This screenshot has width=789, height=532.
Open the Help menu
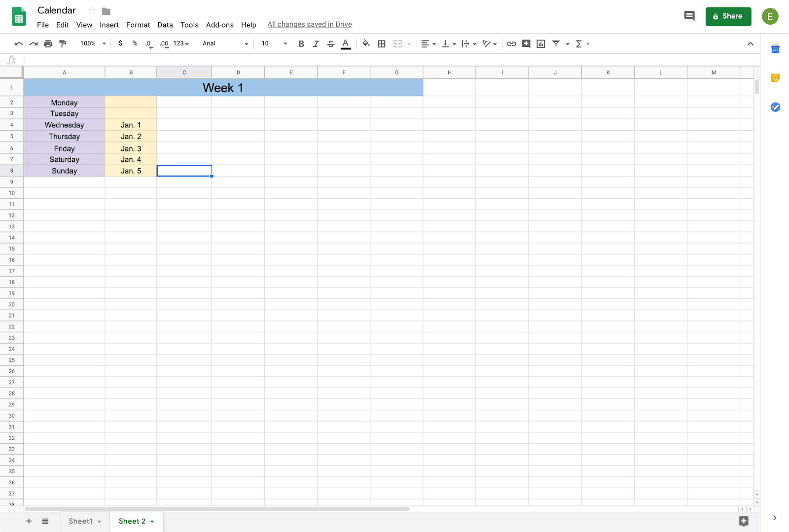[x=249, y=25]
